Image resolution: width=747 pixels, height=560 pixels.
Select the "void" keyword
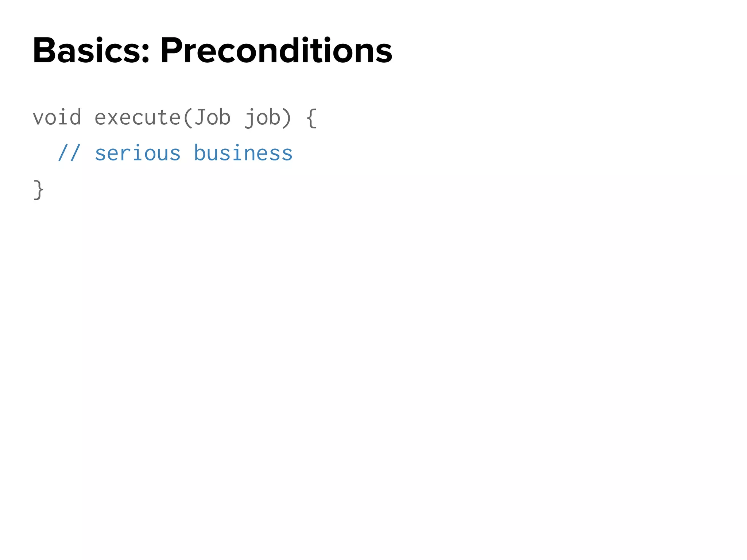(x=57, y=118)
